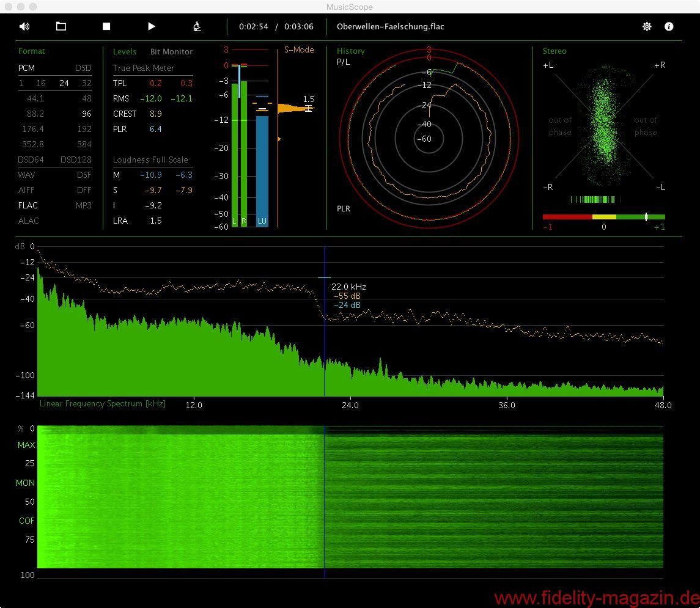
Task: Open a file using the folder icon
Action: [x=61, y=26]
